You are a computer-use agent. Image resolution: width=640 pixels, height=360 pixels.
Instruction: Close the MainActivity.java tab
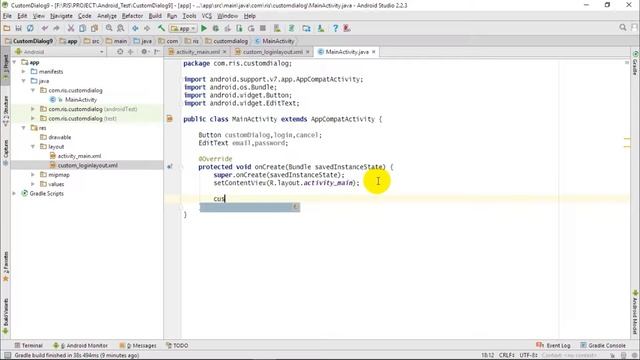coord(373,52)
